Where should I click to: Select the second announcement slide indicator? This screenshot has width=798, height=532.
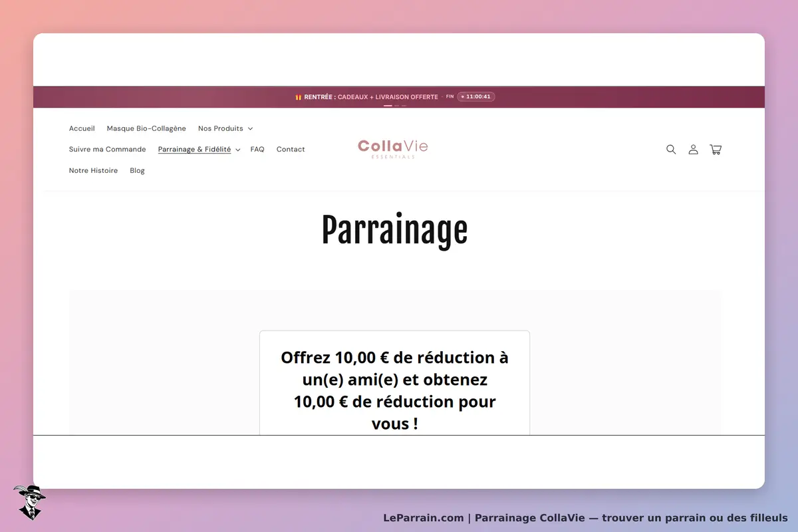[397, 106]
